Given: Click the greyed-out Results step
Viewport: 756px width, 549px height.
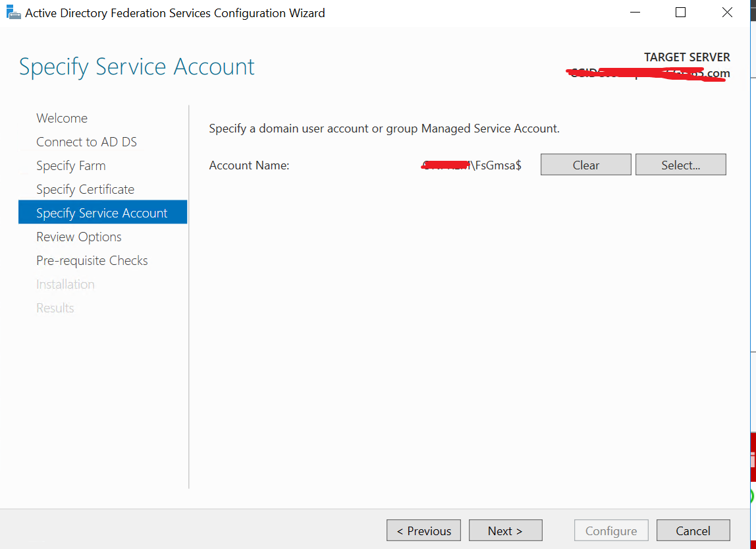Looking at the screenshot, I should point(55,308).
